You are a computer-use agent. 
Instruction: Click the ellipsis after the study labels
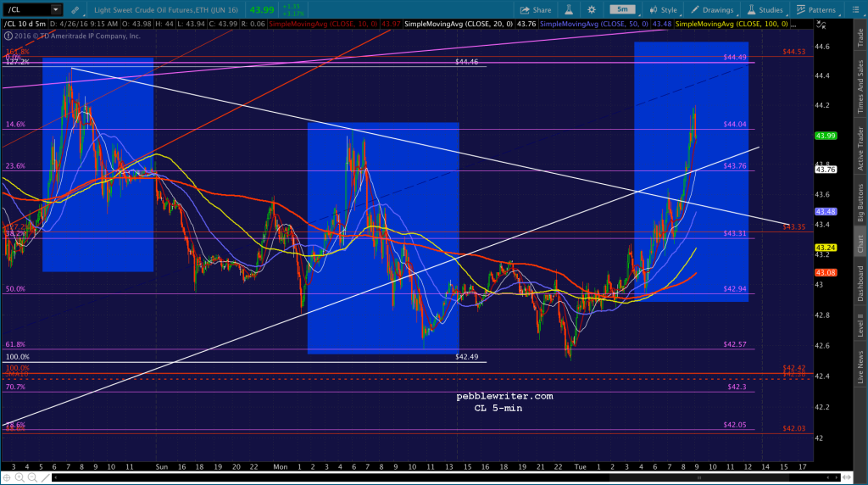click(793, 25)
